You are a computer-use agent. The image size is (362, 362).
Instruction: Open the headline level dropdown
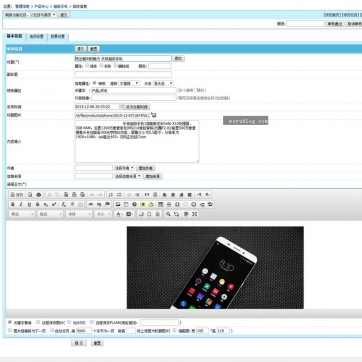pos(163,83)
